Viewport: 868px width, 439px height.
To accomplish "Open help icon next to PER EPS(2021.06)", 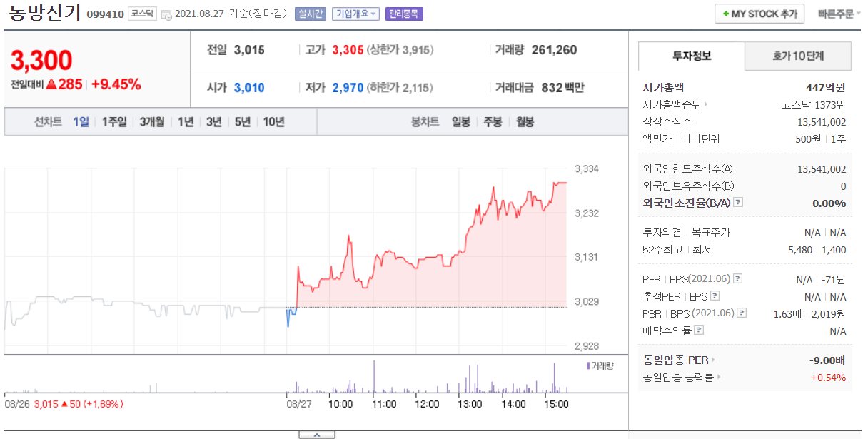I will click(x=738, y=278).
